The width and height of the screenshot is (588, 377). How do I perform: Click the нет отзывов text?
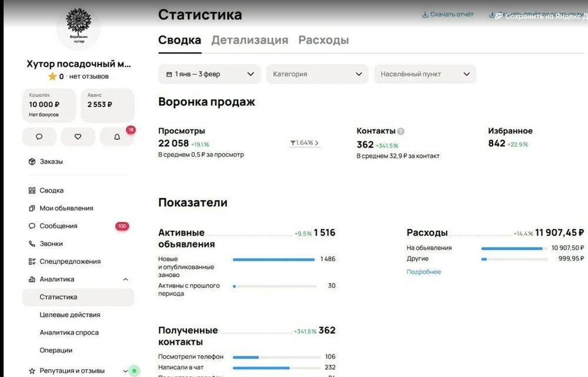89,76
